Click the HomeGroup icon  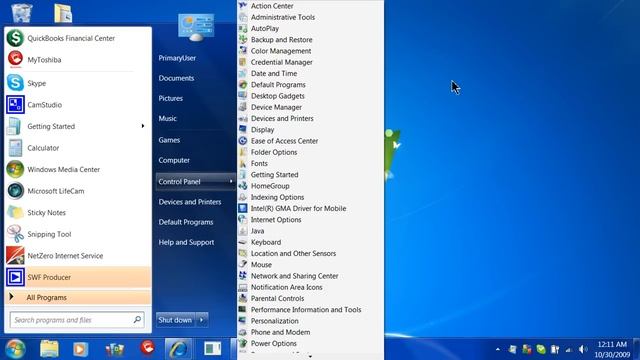[243, 186]
